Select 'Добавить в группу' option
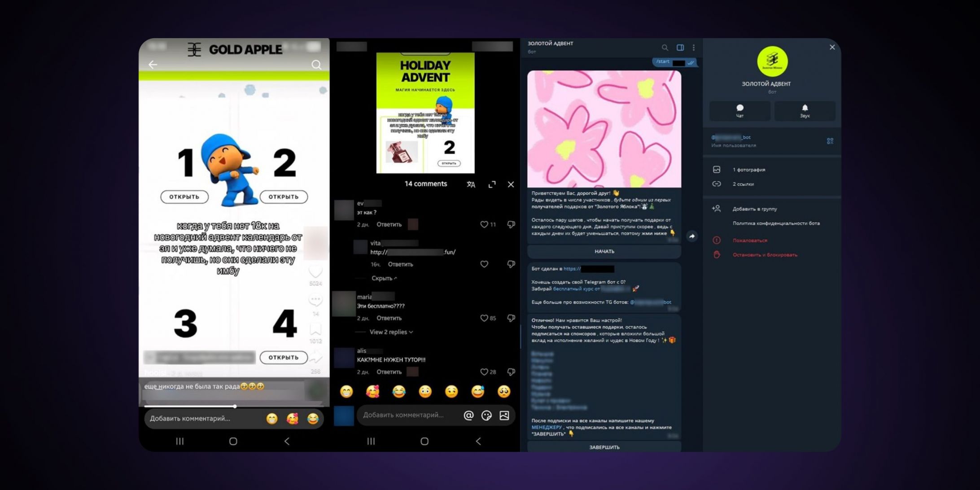Image resolution: width=980 pixels, height=490 pixels. tap(755, 209)
